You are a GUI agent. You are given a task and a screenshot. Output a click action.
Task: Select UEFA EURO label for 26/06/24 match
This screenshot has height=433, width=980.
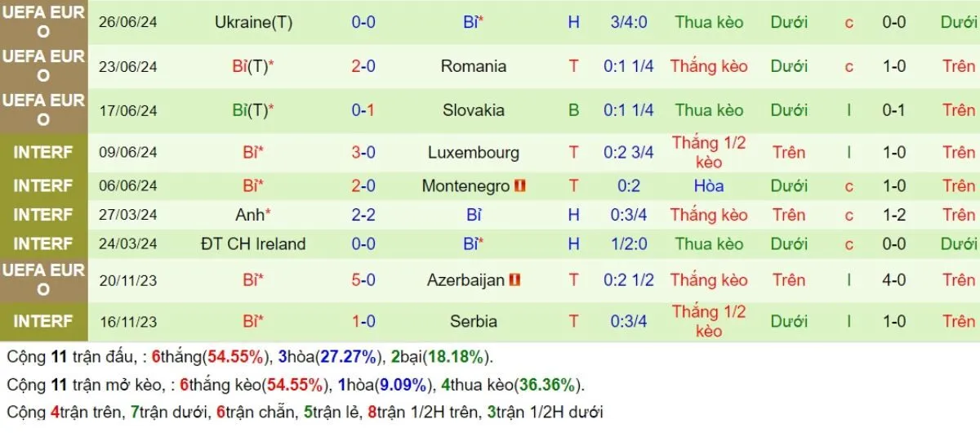tap(43, 22)
